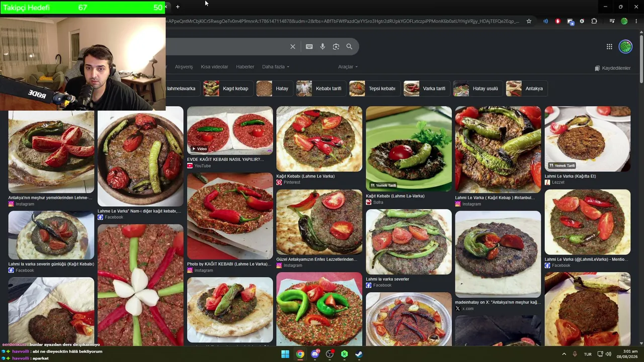Select the Antakya suggestion chip

(x=527, y=88)
